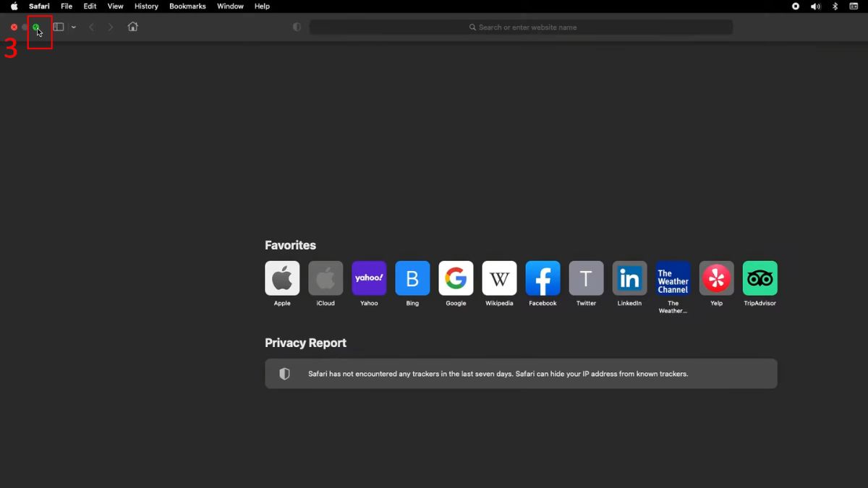Go forward with the forward arrow
This screenshot has width=868, height=488.
111,27
